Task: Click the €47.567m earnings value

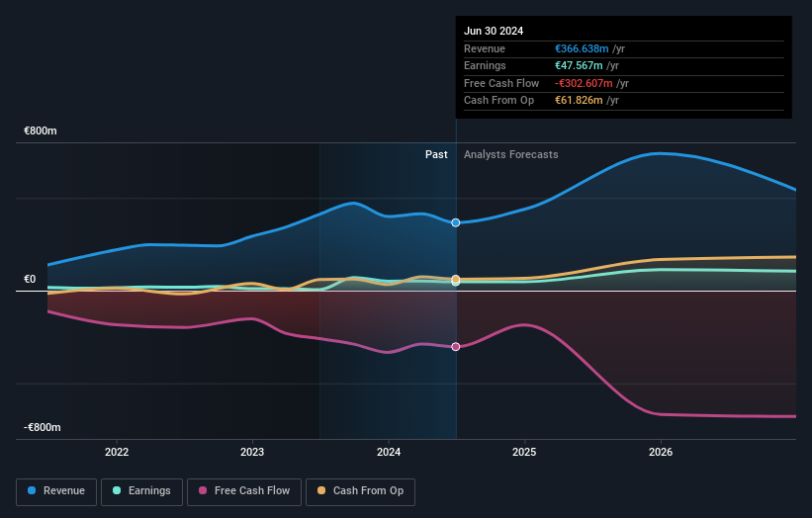Action: click(x=579, y=65)
